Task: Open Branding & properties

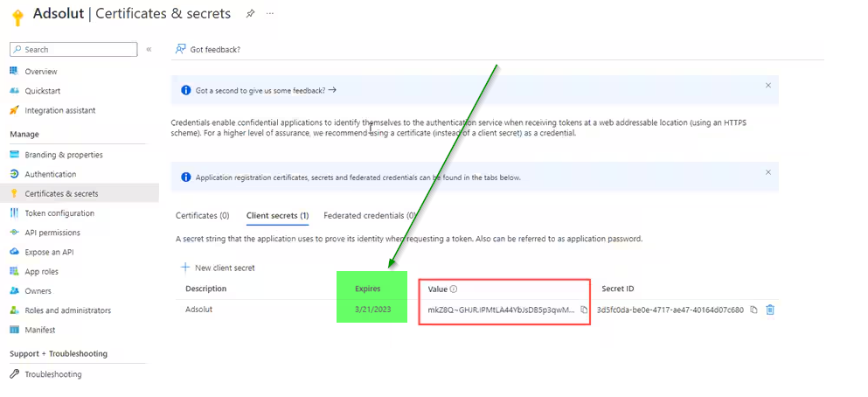Action: [x=63, y=155]
